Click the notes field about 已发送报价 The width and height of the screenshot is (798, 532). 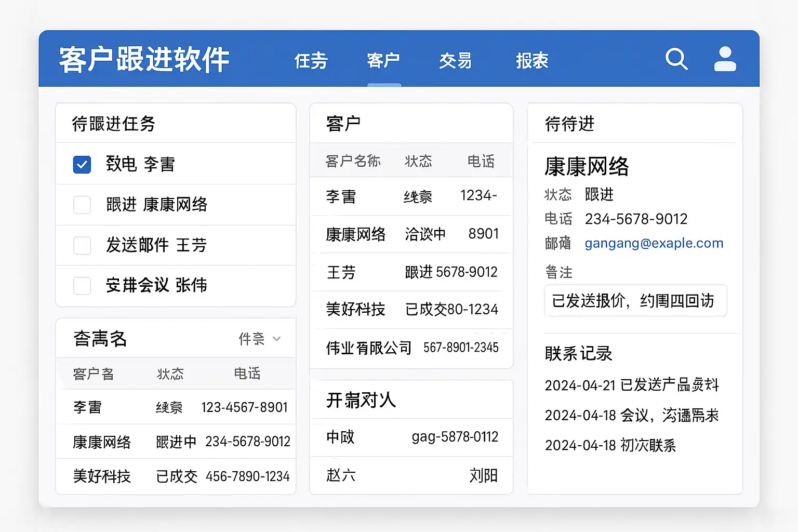click(635, 301)
